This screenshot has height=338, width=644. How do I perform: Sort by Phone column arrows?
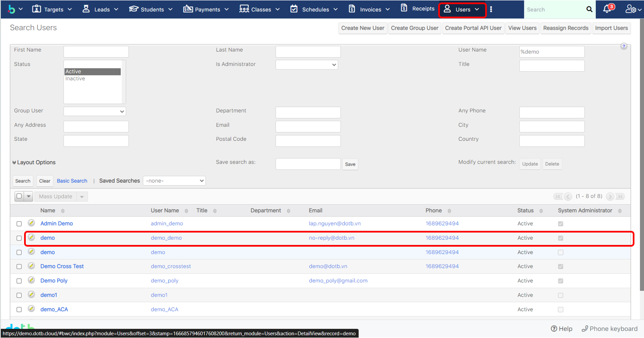tap(449, 211)
